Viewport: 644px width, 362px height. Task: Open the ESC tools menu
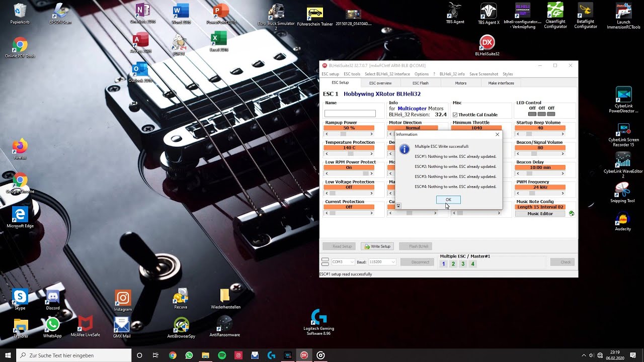pyautogui.click(x=352, y=74)
